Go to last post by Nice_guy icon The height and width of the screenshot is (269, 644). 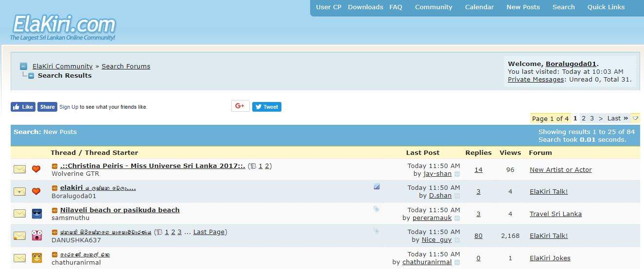(457, 240)
